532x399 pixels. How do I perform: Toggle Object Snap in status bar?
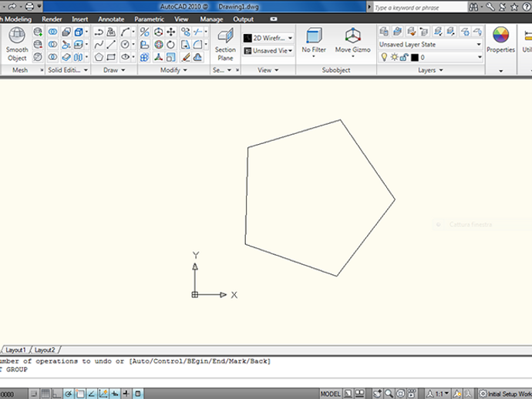[x=80, y=394]
